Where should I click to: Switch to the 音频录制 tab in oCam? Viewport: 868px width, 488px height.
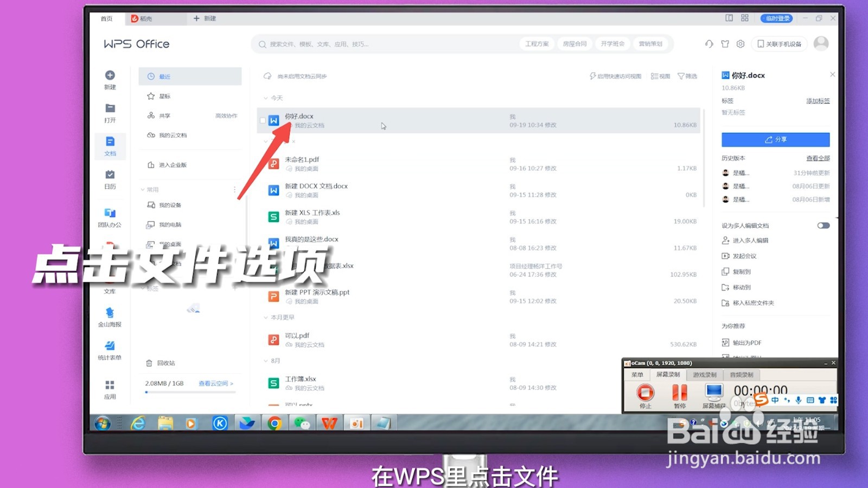[742, 375]
